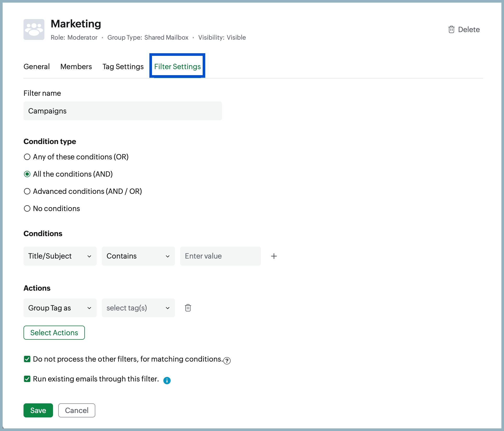Expand the select tag(s) dropdown
Viewport: 504px width, 431px height.
[138, 308]
